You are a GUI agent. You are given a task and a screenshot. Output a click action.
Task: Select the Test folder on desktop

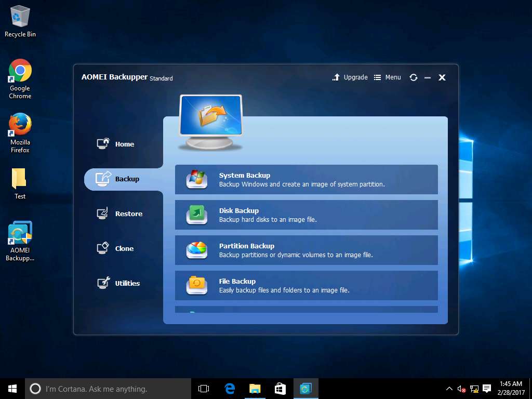click(20, 183)
